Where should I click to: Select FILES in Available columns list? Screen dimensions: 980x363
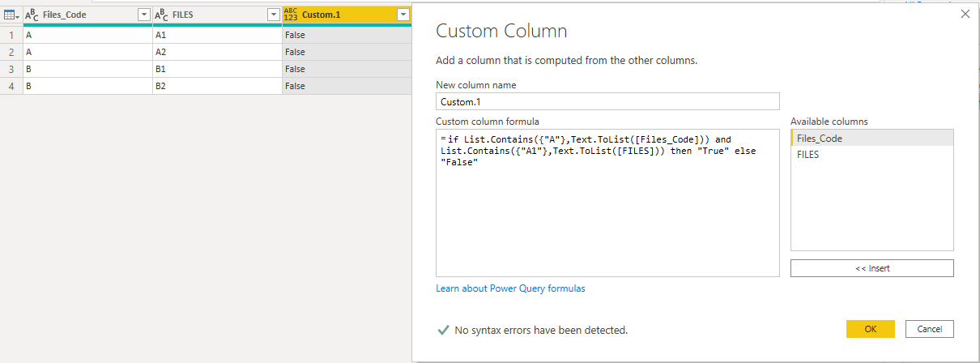[x=871, y=154]
